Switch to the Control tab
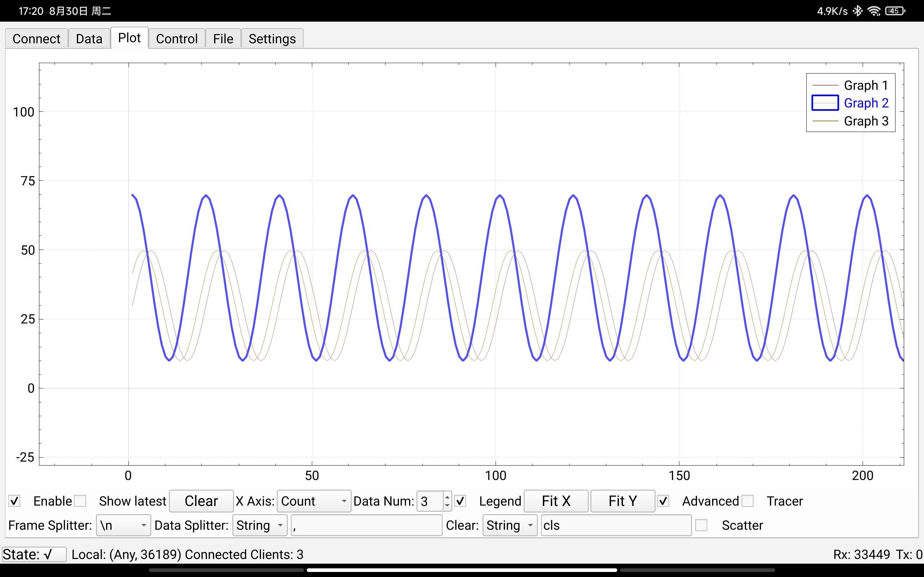Screen dimensions: 924x577 coord(176,39)
